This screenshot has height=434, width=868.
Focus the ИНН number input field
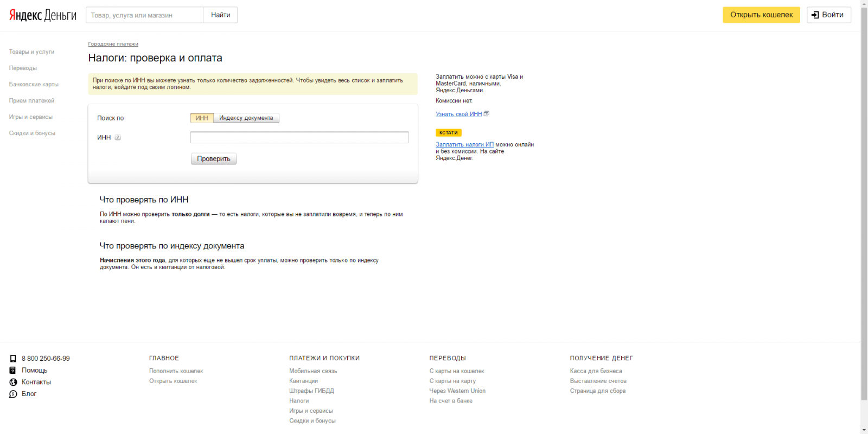point(299,138)
